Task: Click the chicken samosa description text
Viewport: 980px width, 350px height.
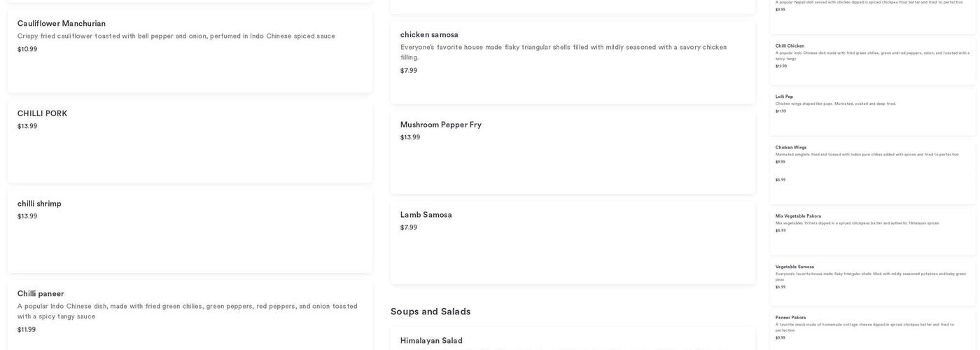Action: pyautogui.click(x=563, y=52)
